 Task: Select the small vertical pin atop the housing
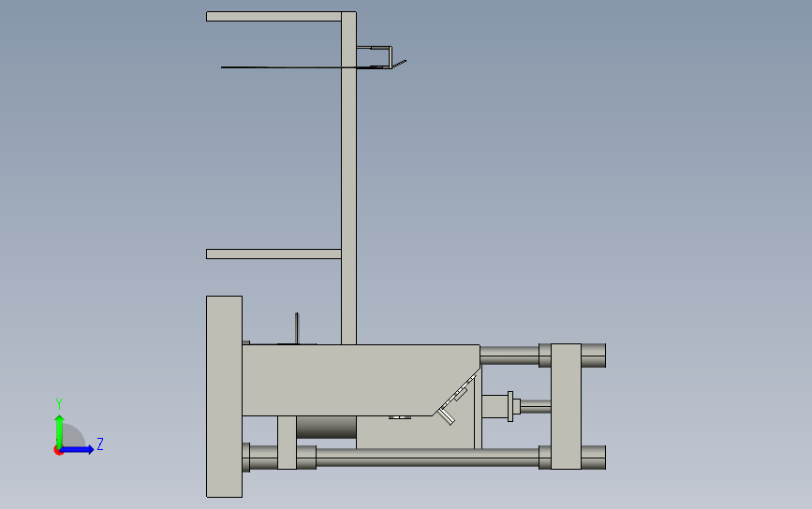pos(297,328)
